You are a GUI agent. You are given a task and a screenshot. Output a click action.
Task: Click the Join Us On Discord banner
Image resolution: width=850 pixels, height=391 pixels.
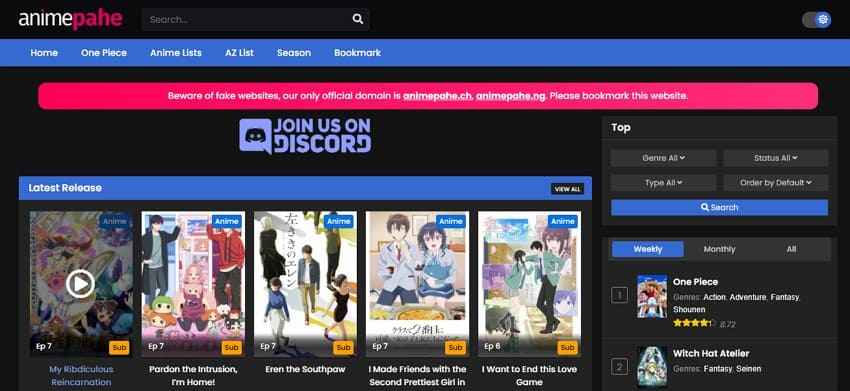[305, 136]
